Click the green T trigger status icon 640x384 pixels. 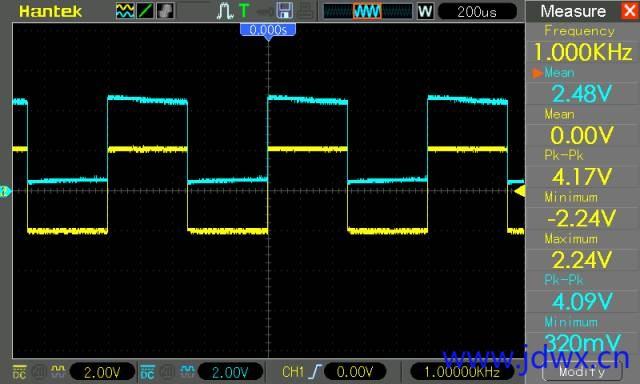[x=244, y=11]
